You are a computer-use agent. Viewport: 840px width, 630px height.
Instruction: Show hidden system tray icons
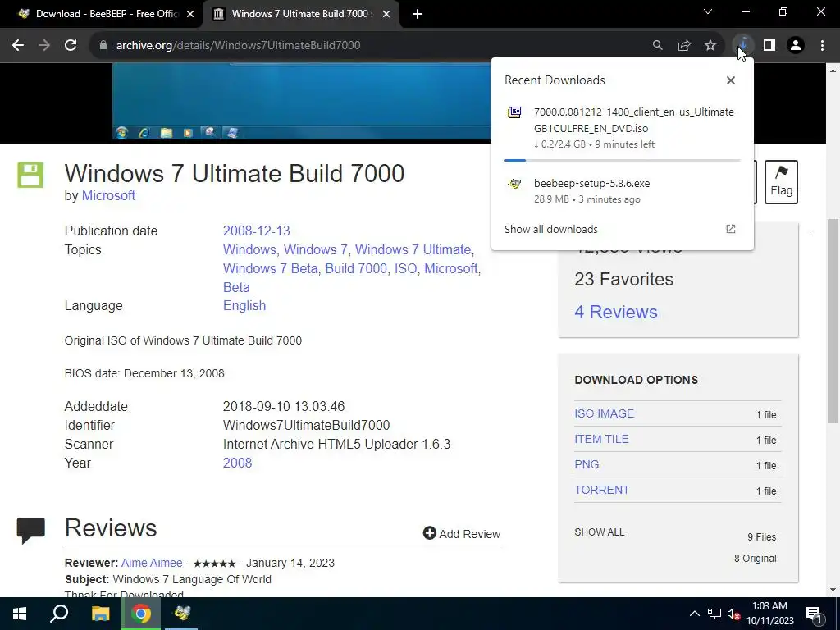tap(694, 614)
